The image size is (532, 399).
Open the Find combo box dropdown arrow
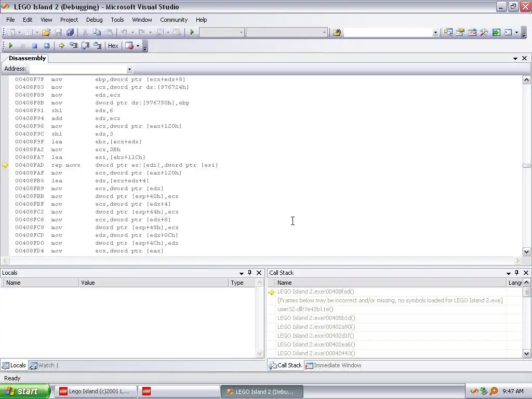435,33
